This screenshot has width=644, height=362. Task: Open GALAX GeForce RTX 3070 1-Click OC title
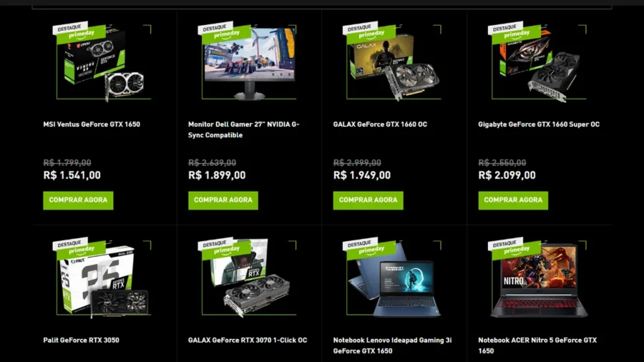(x=248, y=341)
